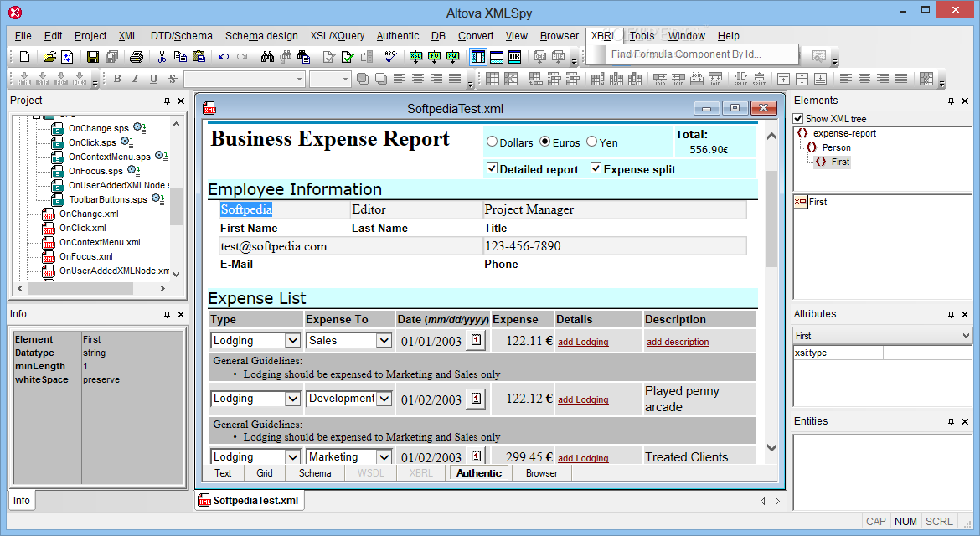The width and height of the screenshot is (980, 536).
Task: Create a new document with New icon
Action: click(x=25, y=57)
